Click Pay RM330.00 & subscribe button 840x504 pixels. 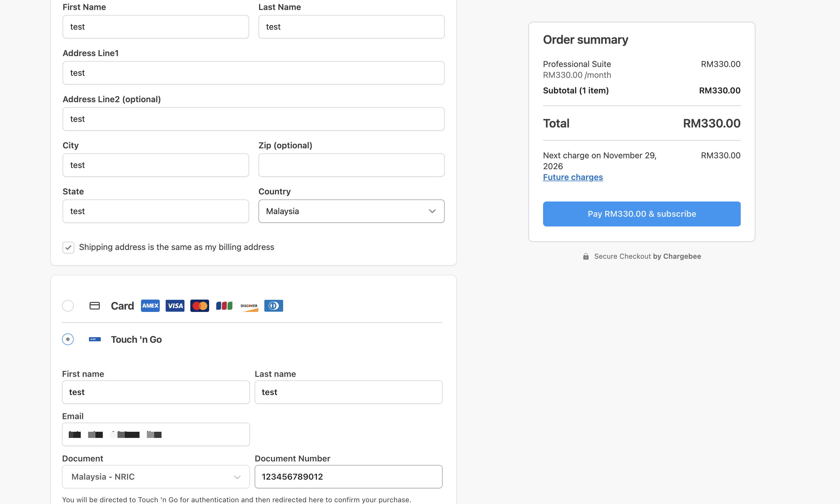coord(642,214)
